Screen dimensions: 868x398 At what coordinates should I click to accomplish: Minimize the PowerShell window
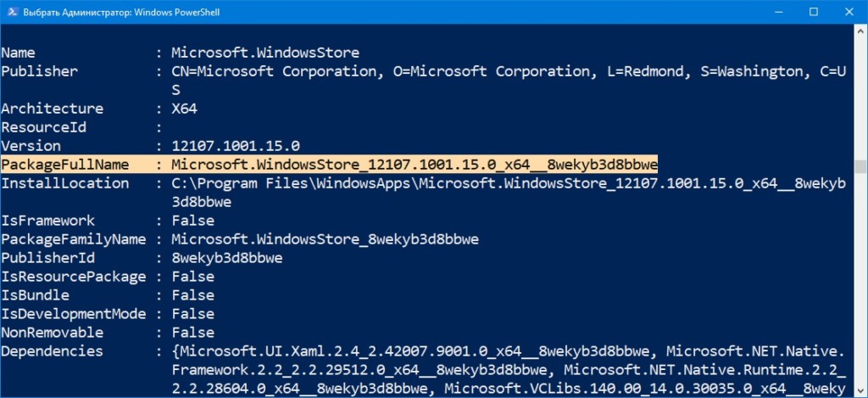click(x=774, y=12)
